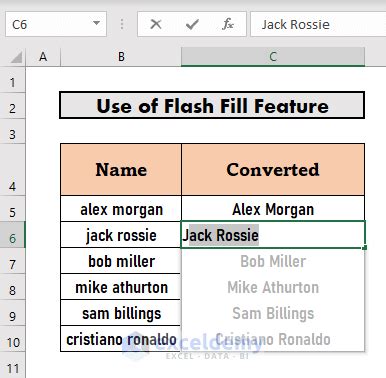Select cell with sam billings
Image resolution: width=386 pixels, height=378 pixels.
pos(121,313)
